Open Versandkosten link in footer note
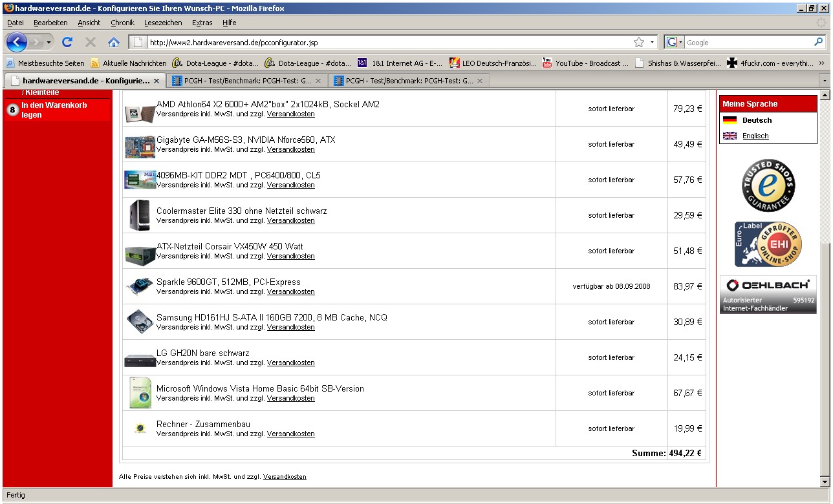Viewport: 833px width, 504px height. click(285, 477)
